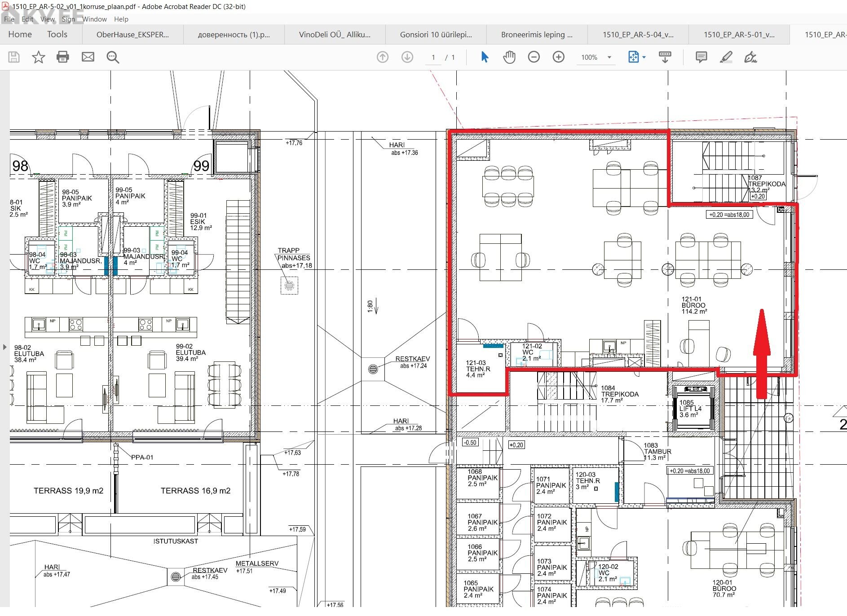Go to the Home view

(x=20, y=35)
